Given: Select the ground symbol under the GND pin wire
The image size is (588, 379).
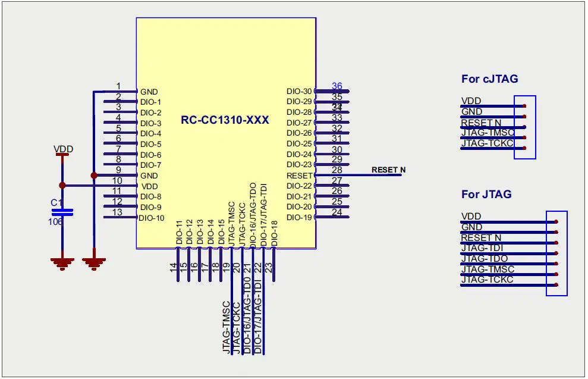Looking at the screenshot, I should (94, 264).
